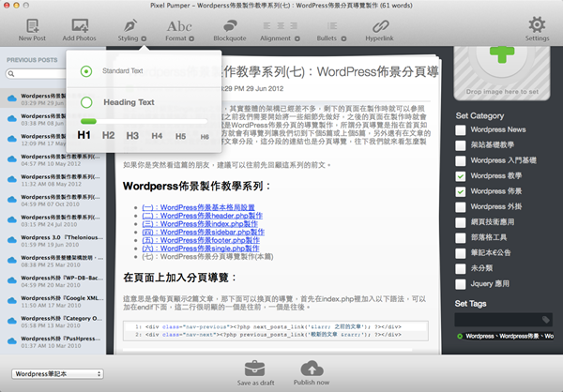This screenshot has width=563, height=392.
Task: Check the Jquery 應用 category
Action: pos(461,284)
